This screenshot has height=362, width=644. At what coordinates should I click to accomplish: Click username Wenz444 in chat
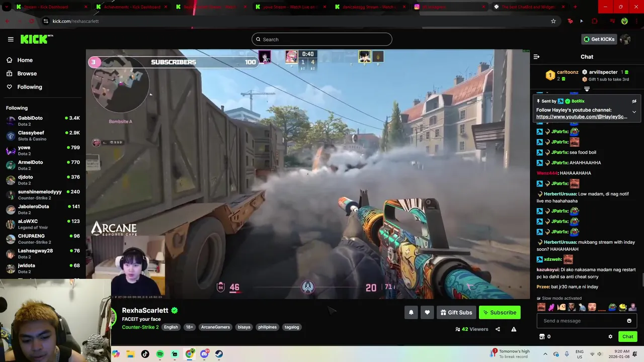[x=547, y=173]
